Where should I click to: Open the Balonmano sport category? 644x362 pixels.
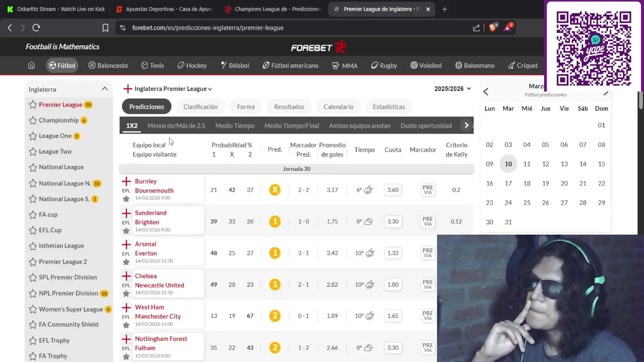[x=474, y=65]
